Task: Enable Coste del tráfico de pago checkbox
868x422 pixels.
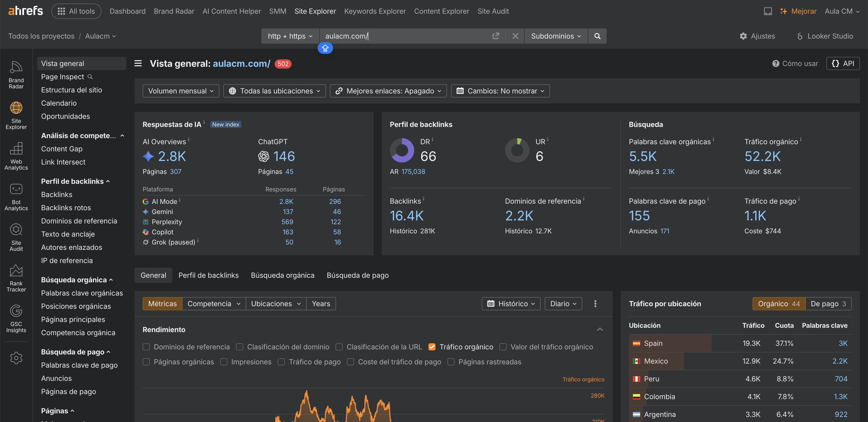Action: pos(350,362)
